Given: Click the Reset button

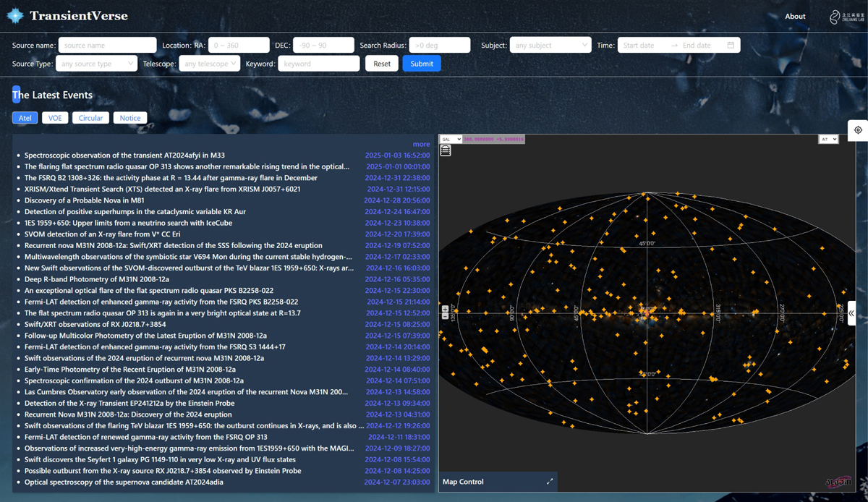Looking at the screenshot, I should (382, 64).
